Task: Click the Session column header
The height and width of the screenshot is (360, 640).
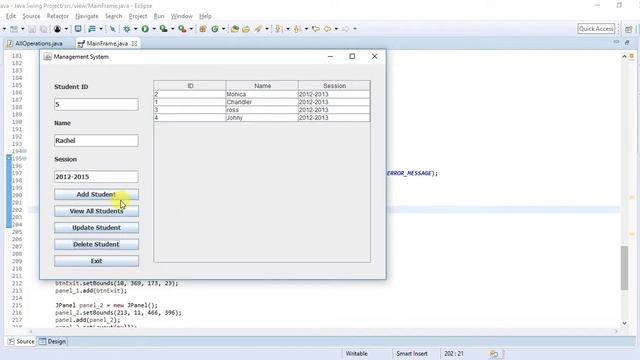Action: pyautogui.click(x=334, y=86)
